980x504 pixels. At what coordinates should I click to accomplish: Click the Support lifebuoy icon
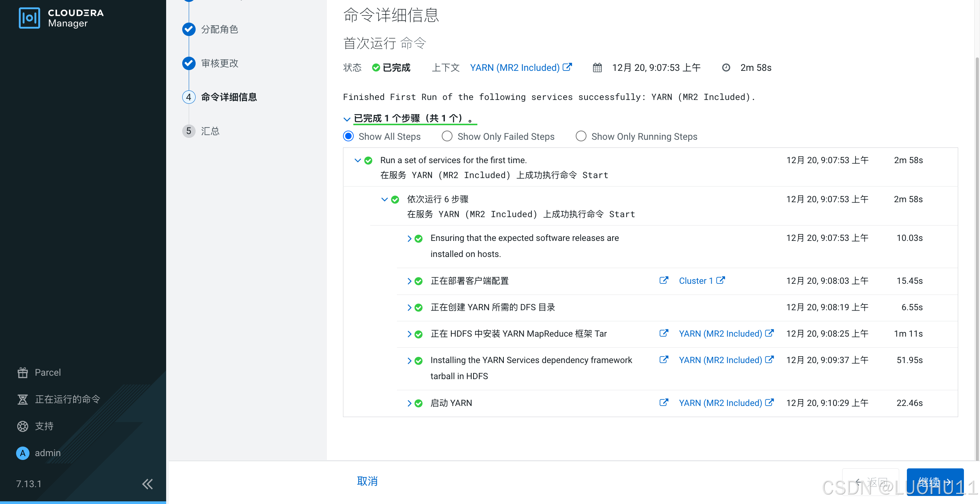point(23,426)
